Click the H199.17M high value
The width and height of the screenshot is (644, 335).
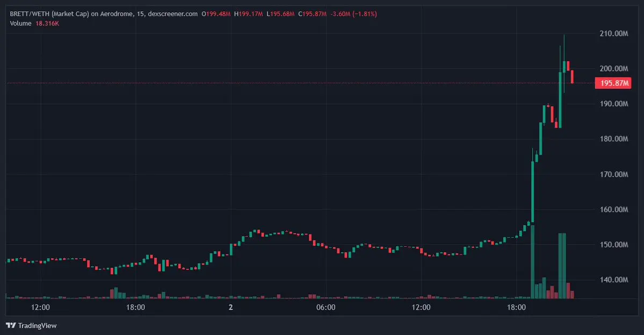tap(249, 14)
